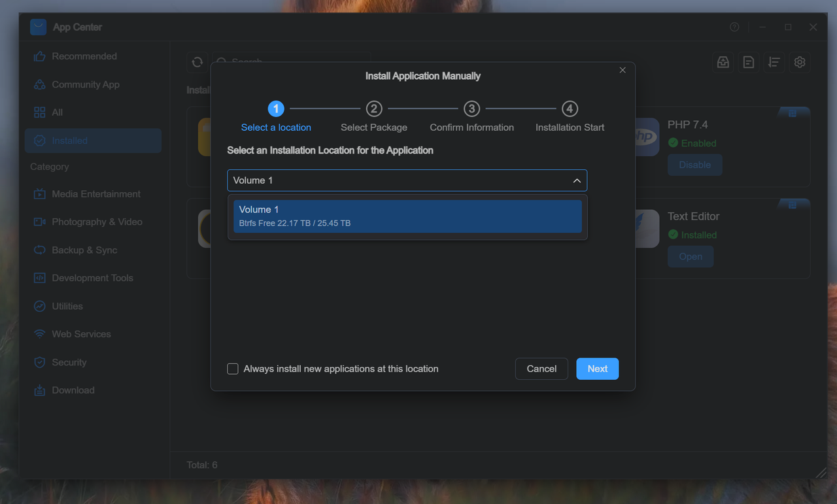Refresh the app list with the refresh icon
This screenshot has height=504, width=837.
pos(197,62)
